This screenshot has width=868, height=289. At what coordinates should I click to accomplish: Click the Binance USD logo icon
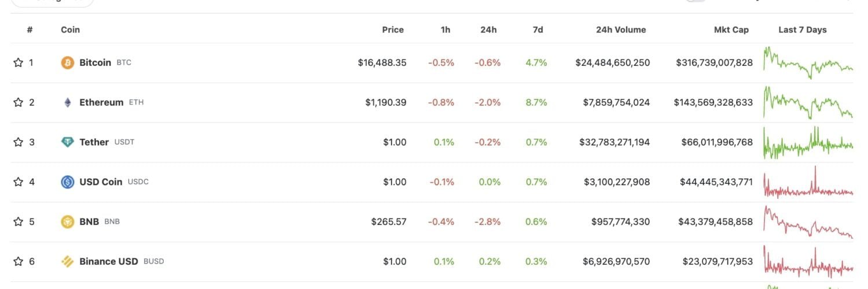pos(68,262)
